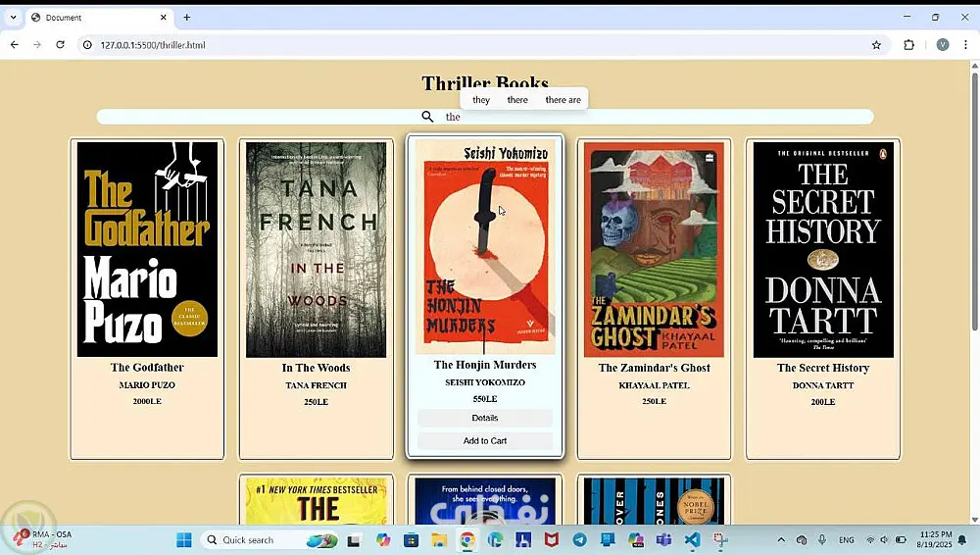Open Snipping Tool from the taskbar
The height and width of the screenshot is (555, 980).
click(x=720, y=539)
